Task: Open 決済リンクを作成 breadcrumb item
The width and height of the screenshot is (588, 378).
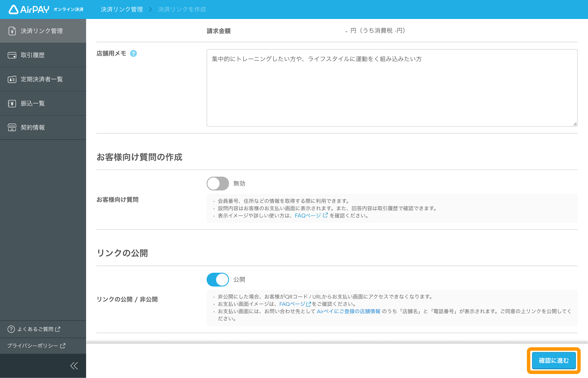Action: (181, 9)
